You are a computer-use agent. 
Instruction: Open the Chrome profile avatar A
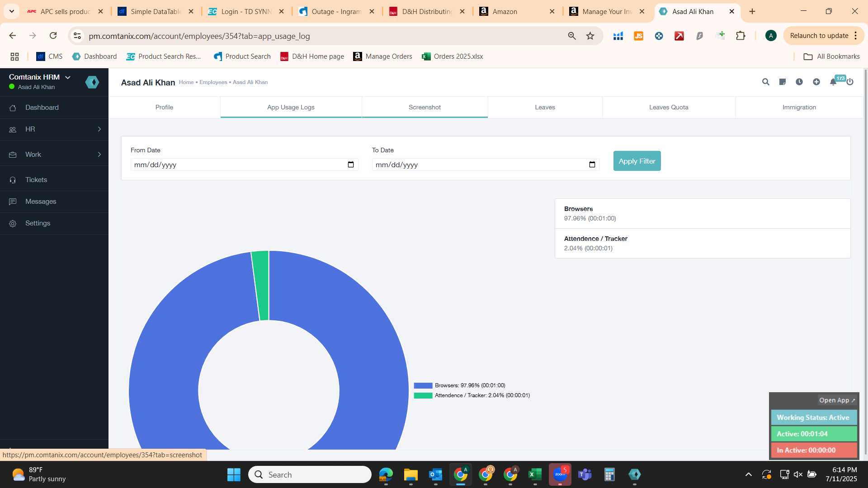tap(771, 36)
